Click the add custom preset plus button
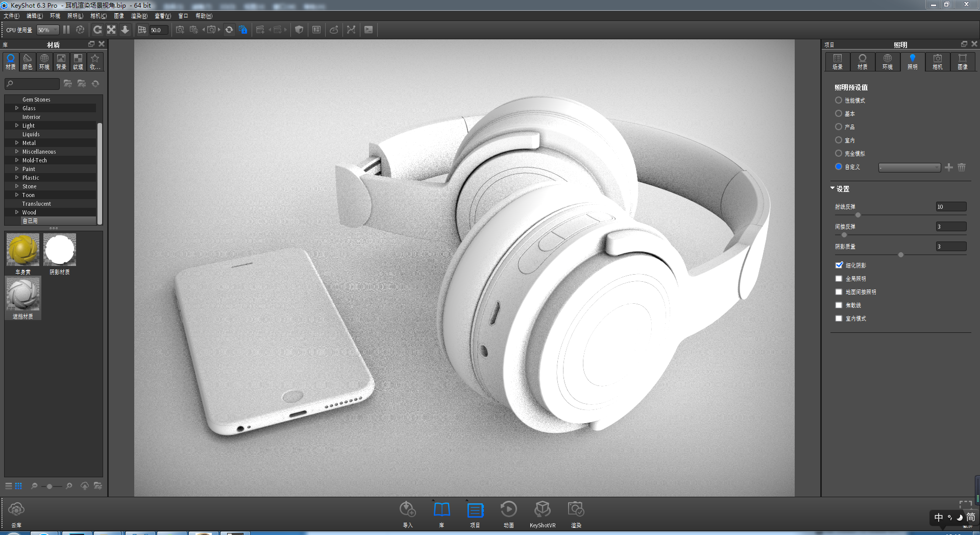This screenshot has height=535, width=980. click(x=949, y=167)
